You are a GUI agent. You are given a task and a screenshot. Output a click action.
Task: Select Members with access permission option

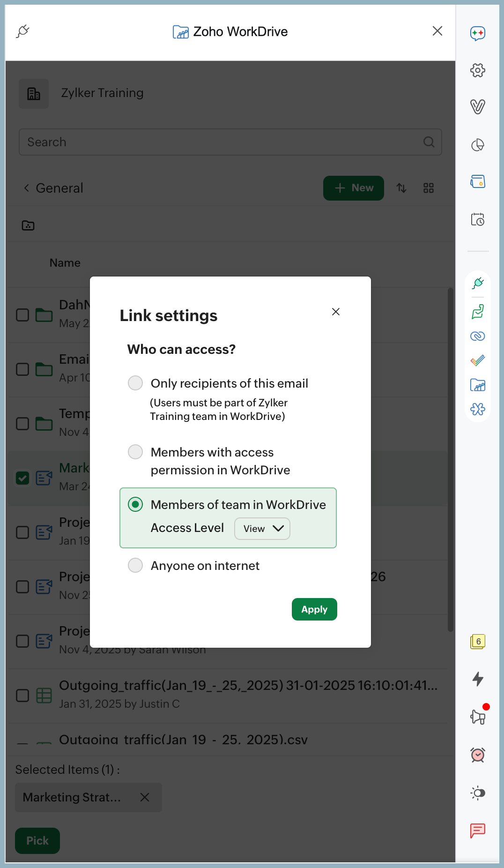point(135,452)
